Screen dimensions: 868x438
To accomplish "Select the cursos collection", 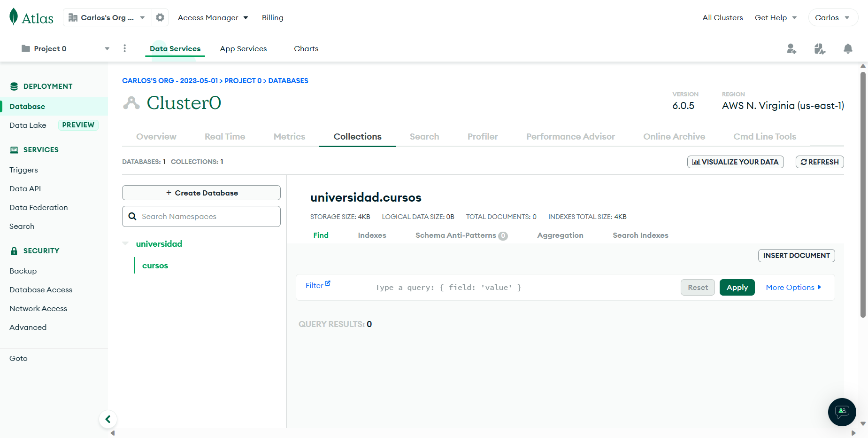I will (x=155, y=265).
